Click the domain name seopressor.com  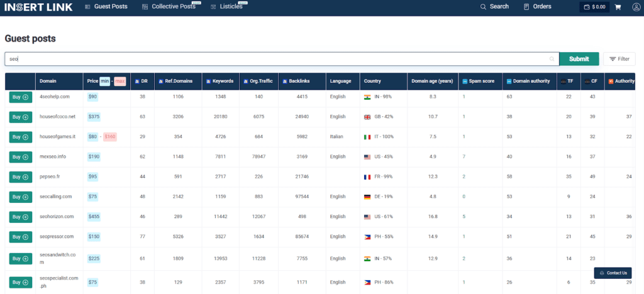[56, 237]
